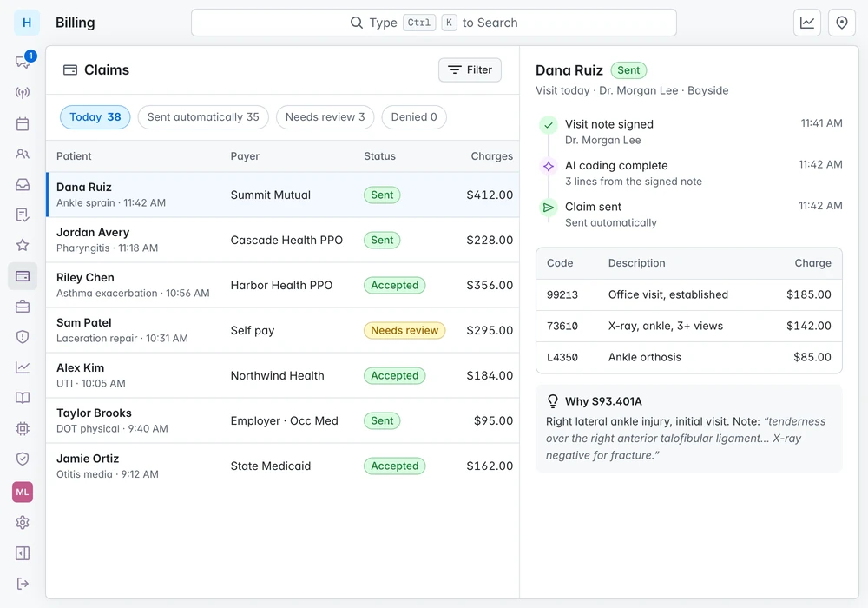Screen dimensions: 868x608
Task: Open the chip processor icon in sidebar
Action: 23,428
